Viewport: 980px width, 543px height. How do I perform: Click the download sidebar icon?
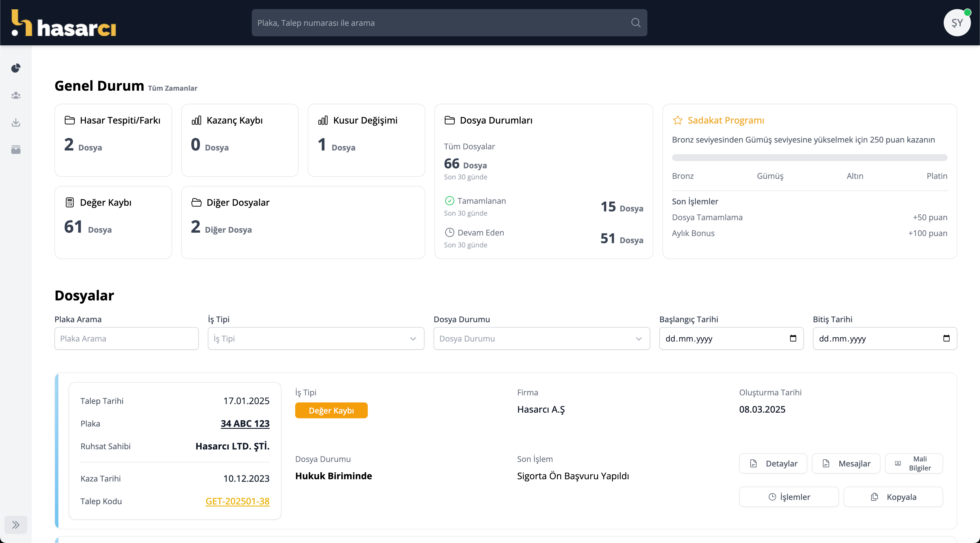[x=16, y=122]
